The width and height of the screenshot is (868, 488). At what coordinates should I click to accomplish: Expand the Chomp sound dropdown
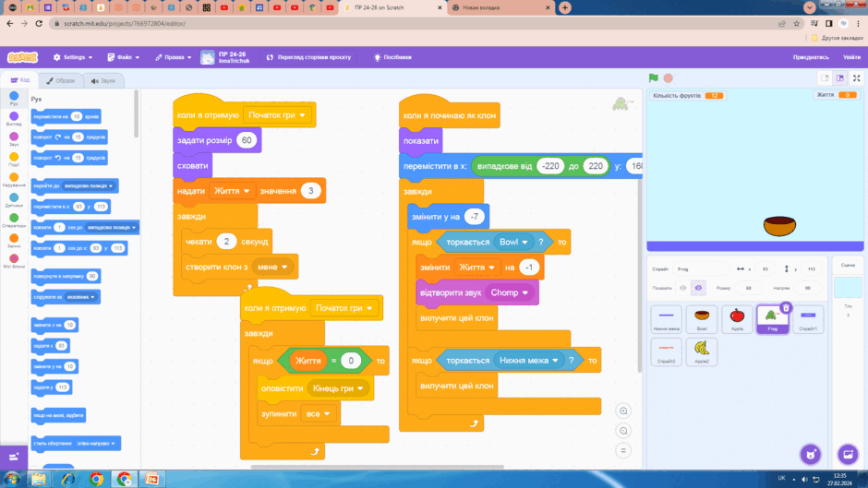click(524, 292)
